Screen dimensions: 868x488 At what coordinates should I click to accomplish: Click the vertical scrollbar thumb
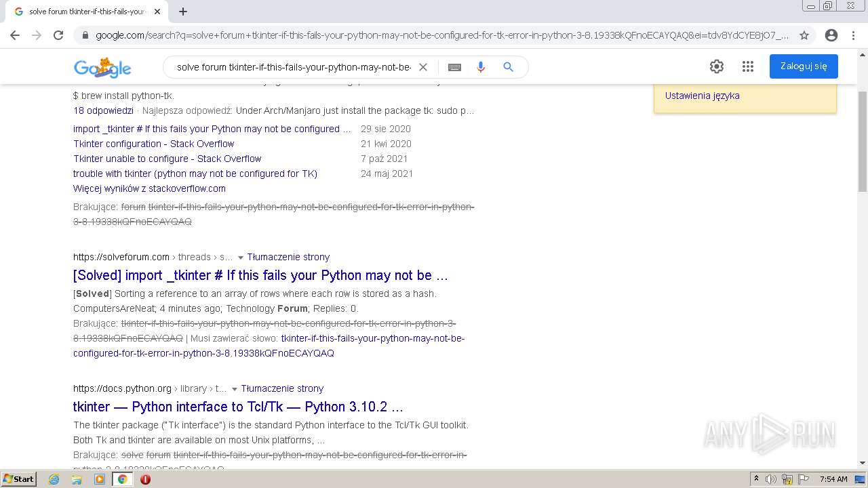pos(863,140)
